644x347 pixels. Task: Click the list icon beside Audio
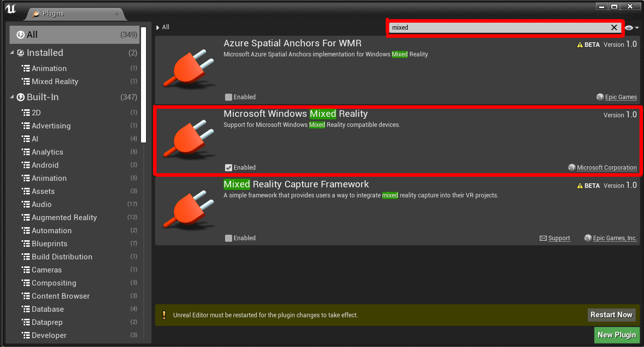pos(26,204)
